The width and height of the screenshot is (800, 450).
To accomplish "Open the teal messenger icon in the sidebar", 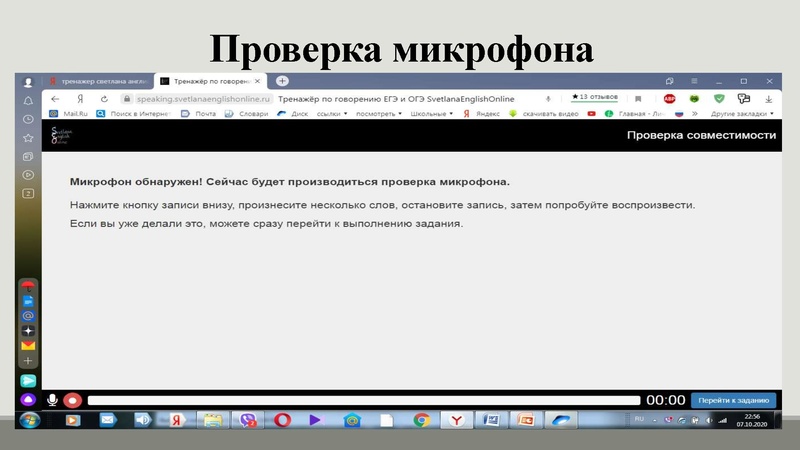I will coord(28,381).
